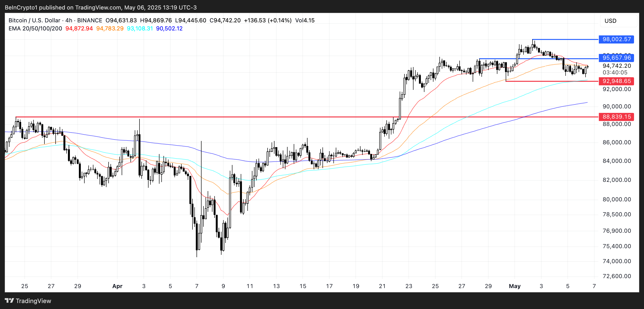Select the 95,657.96 resistance price label
Image resolution: width=644 pixels, height=309 pixels.
pyautogui.click(x=616, y=58)
